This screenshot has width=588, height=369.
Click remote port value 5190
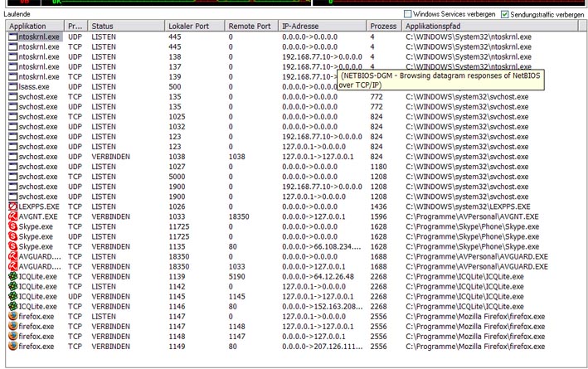click(x=237, y=276)
